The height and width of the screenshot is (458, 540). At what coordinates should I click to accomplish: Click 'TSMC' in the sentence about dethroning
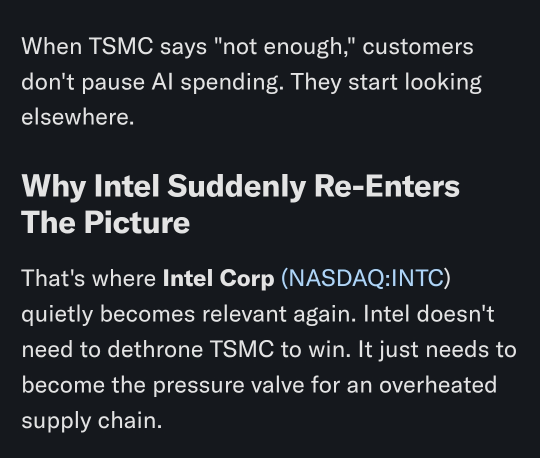point(242,349)
